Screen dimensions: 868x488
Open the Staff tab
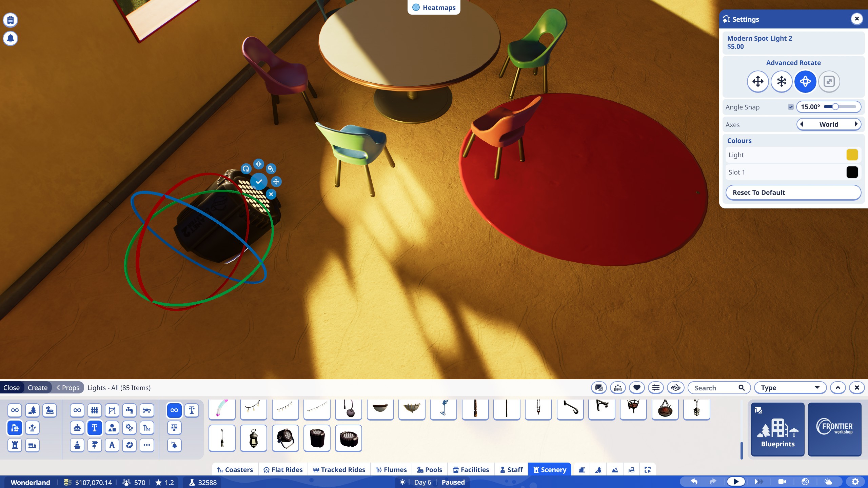[511, 470]
